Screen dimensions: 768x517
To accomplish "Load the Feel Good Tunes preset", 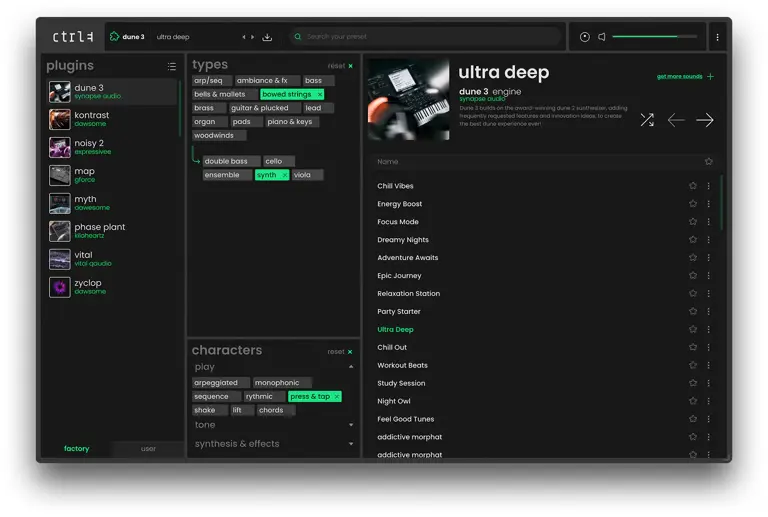I will 406,419.
